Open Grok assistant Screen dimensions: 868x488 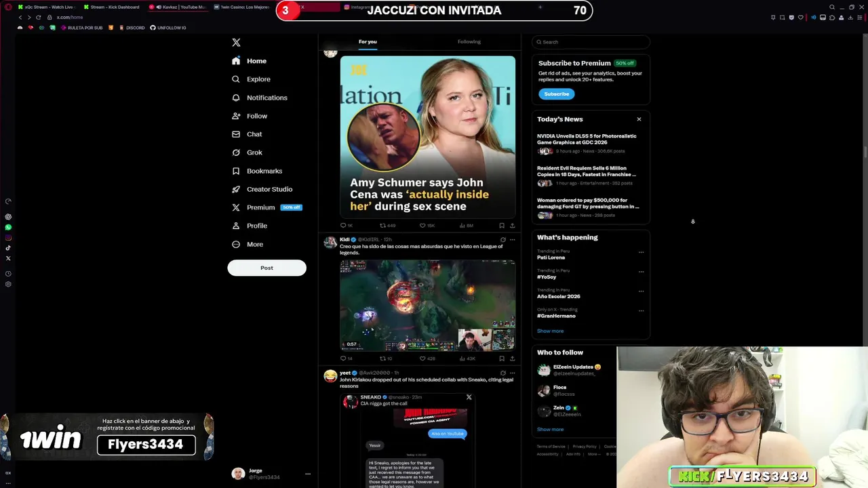click(247, 152)
